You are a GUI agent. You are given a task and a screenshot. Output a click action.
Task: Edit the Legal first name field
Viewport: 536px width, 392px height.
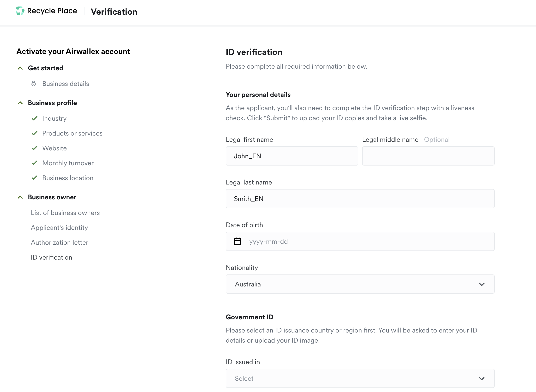[x=292, y=156]
